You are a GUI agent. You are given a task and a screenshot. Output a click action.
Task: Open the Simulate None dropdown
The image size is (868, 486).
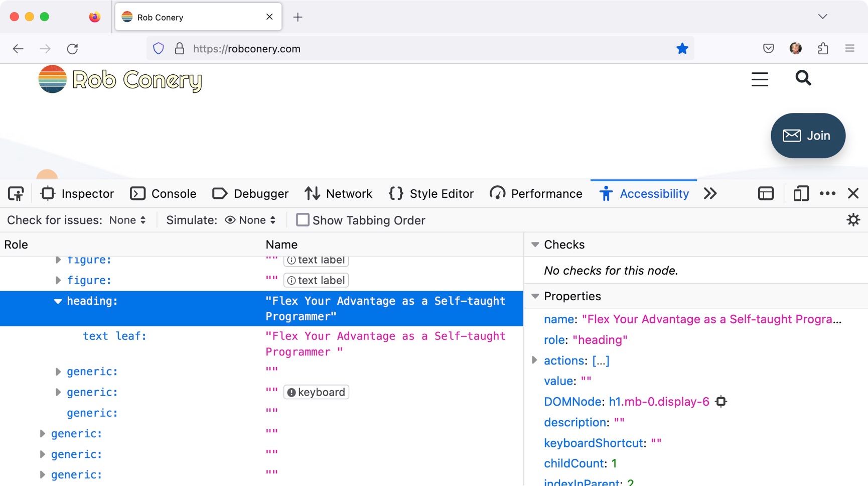click(x=251, y=220)
